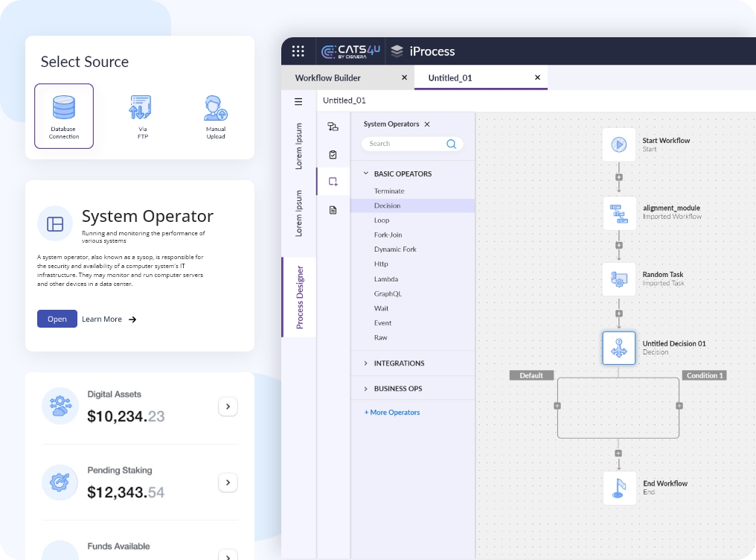
Task: Open the document sidebar icon
Action: (333, 210)
